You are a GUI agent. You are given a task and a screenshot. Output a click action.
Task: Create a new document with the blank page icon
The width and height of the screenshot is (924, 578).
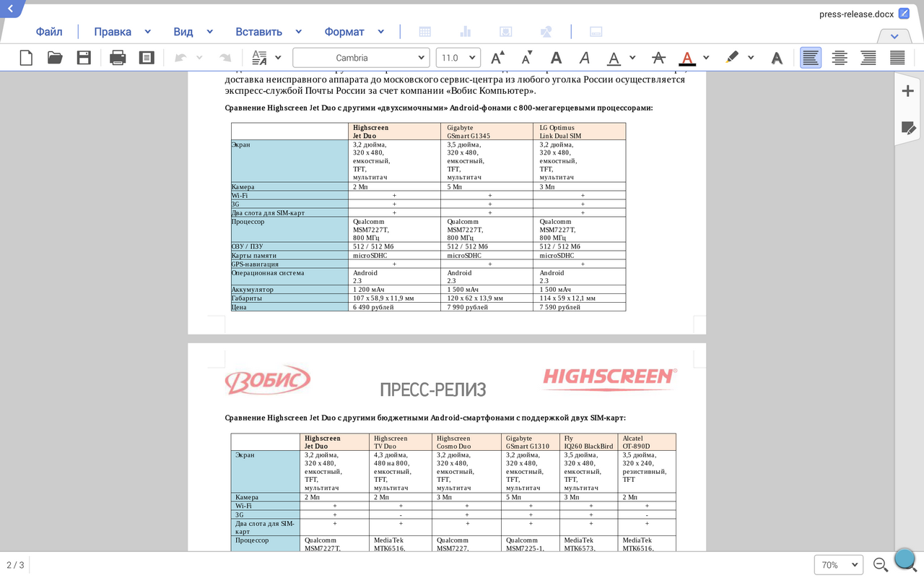[x=26, y=58]
